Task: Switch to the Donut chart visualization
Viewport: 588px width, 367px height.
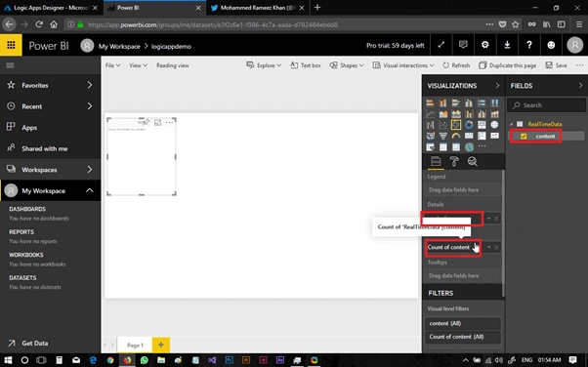Action: pyautogui.click(x=469, y=125)
